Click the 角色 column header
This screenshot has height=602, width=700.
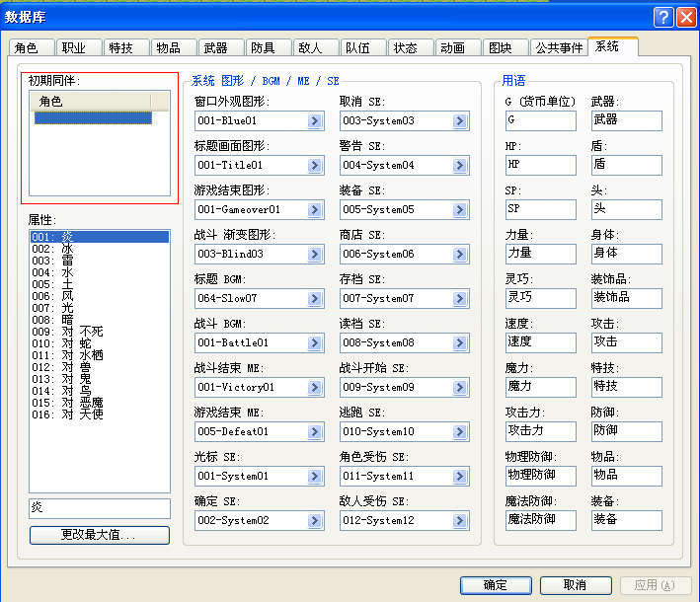click(x=91, y=102)
